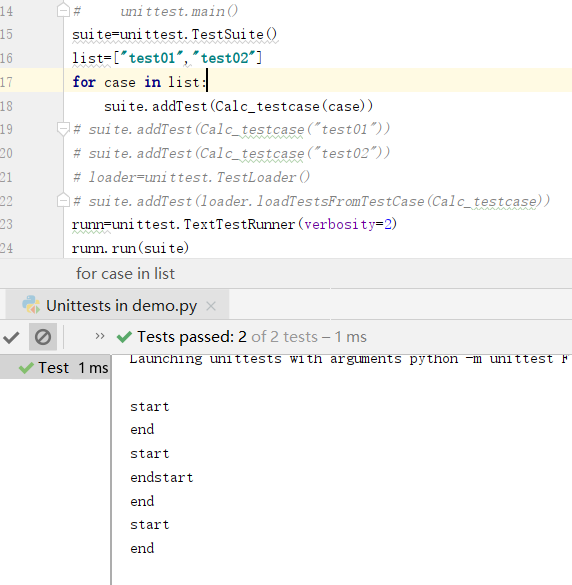Close the Unittests in demo.py tab
This screenshot has width=572, height=585.
(211, 306)
